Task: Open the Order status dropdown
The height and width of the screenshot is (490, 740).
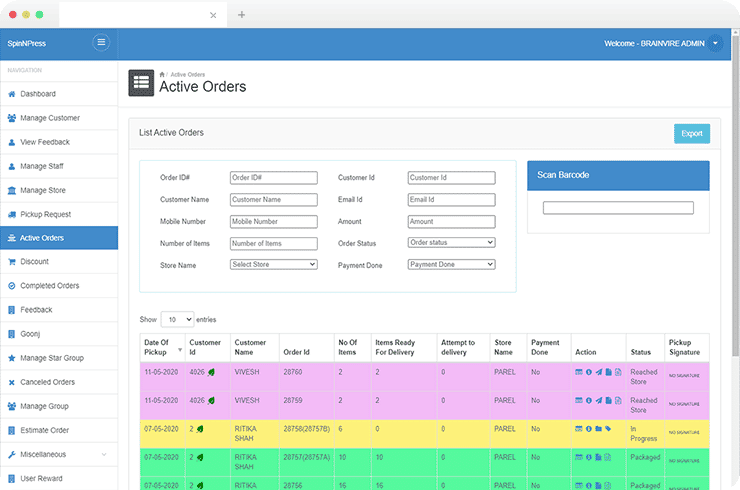Action: [451, 242]
